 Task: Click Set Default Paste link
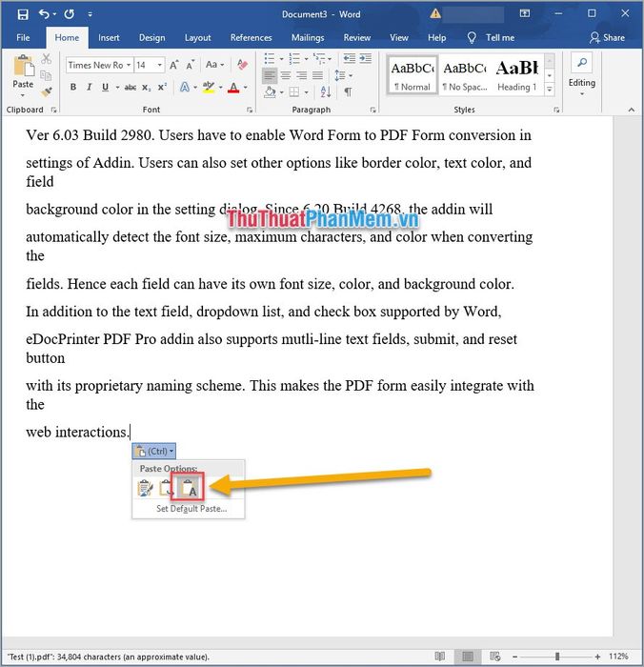point(191,508)
